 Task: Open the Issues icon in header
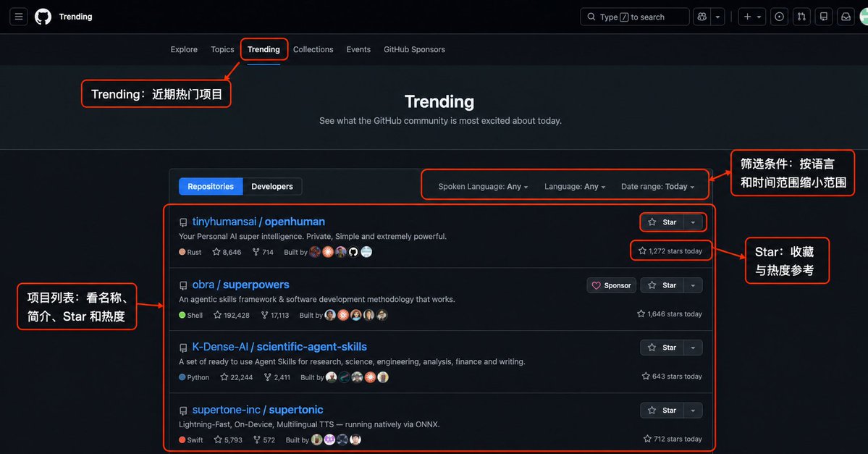click(780, 17)
